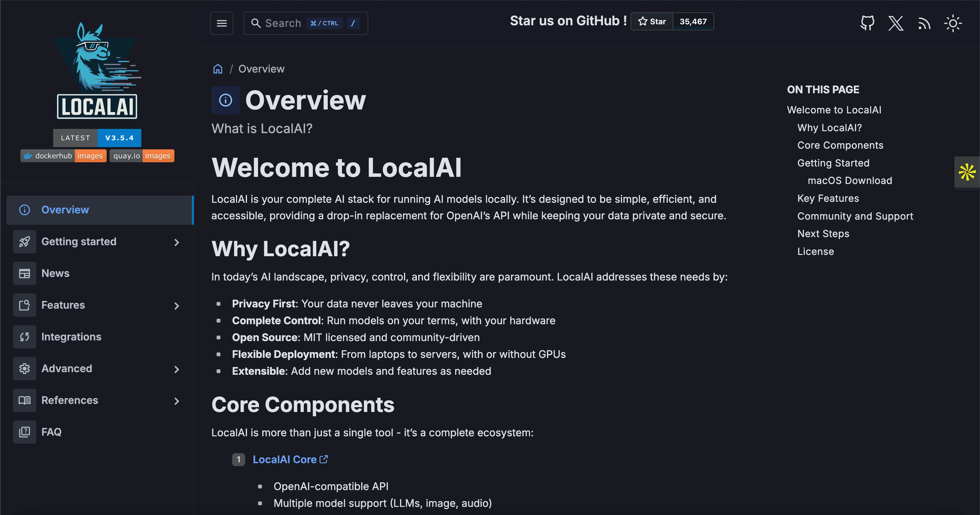Focus the Search input field
The height and width of the screenshot is (515, 980).
(306, 23)
